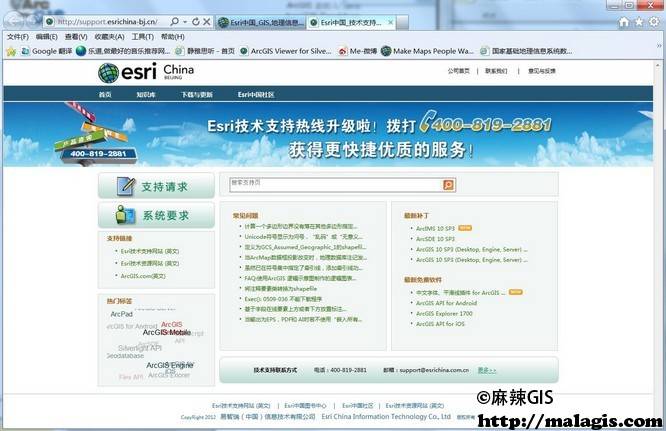Viewport: 666px width, 431px height.
Task: Open the browser Tools gear icon
Action: [654, 22]
